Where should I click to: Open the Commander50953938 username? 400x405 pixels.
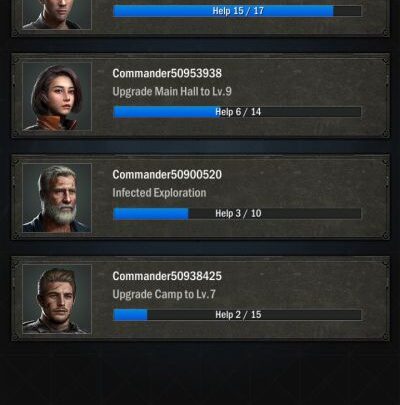(x=167, y=73)
